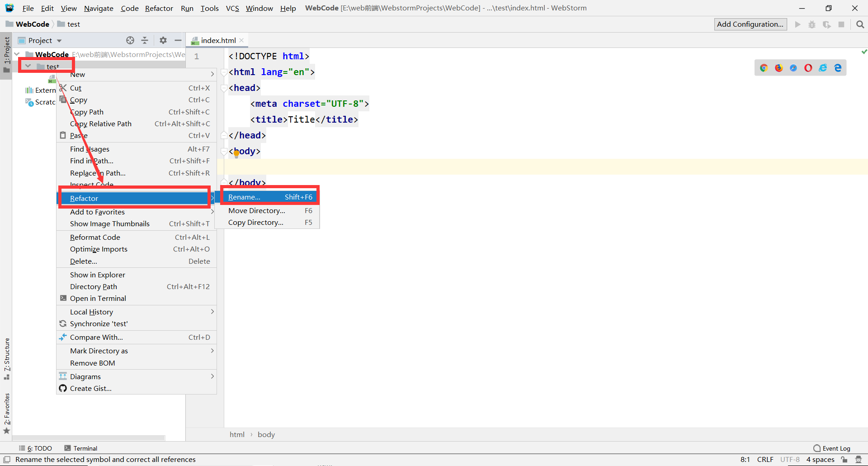Fold the head tag in the gutter

[x=224, y=88]
